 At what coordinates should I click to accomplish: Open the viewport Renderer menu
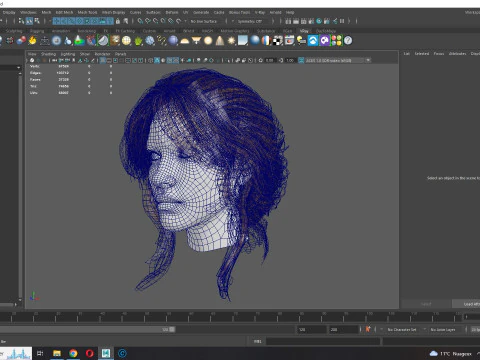click(x=102, y=54)
